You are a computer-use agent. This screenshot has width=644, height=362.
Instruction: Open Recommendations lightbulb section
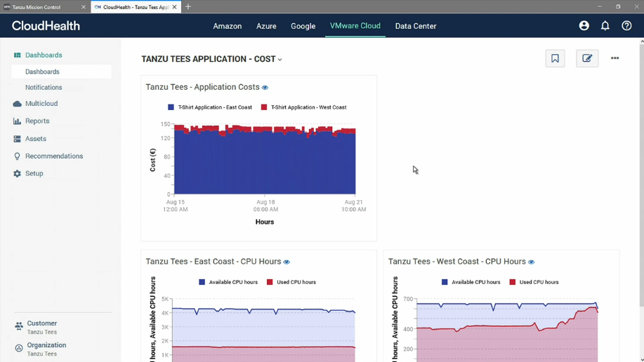point(17,156)
